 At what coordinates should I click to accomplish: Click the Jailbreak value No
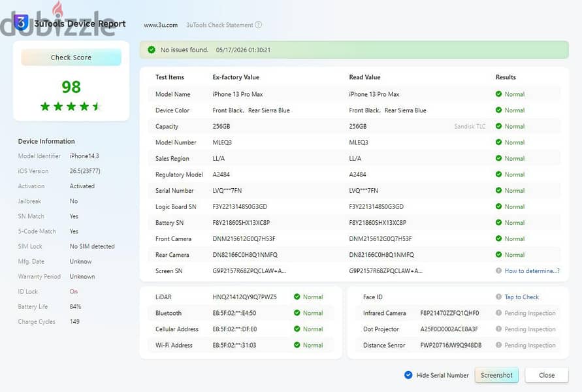[x=74, y=201]
